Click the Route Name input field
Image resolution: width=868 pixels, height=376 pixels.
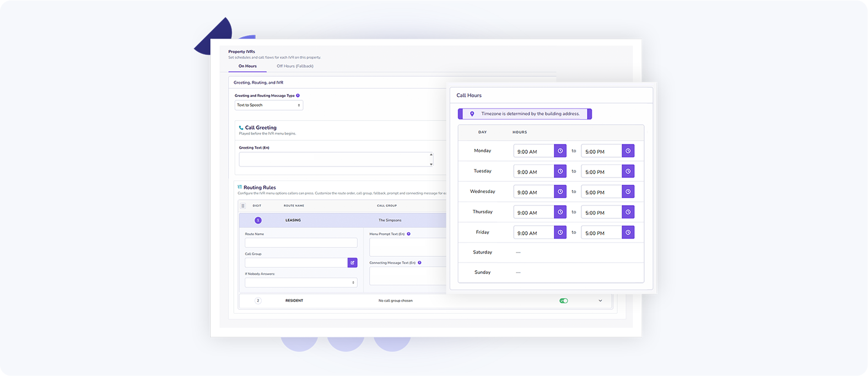(x=301, y=243)
